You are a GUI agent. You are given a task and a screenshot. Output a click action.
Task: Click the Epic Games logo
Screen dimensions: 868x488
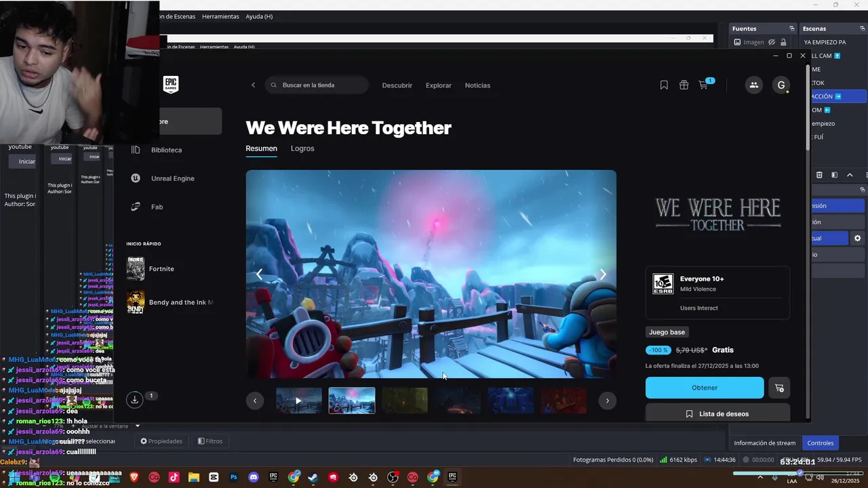point(171,85)
